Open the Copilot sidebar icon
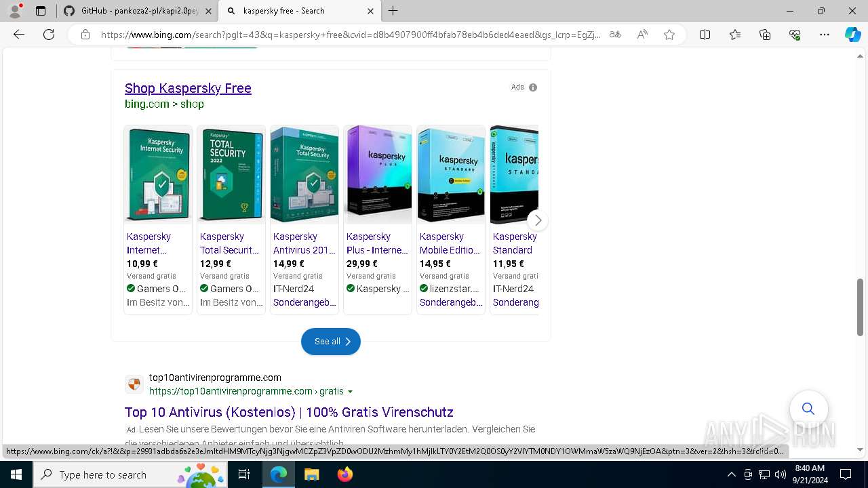Screen dimensions: 868x488 click(x=852, y=35)
